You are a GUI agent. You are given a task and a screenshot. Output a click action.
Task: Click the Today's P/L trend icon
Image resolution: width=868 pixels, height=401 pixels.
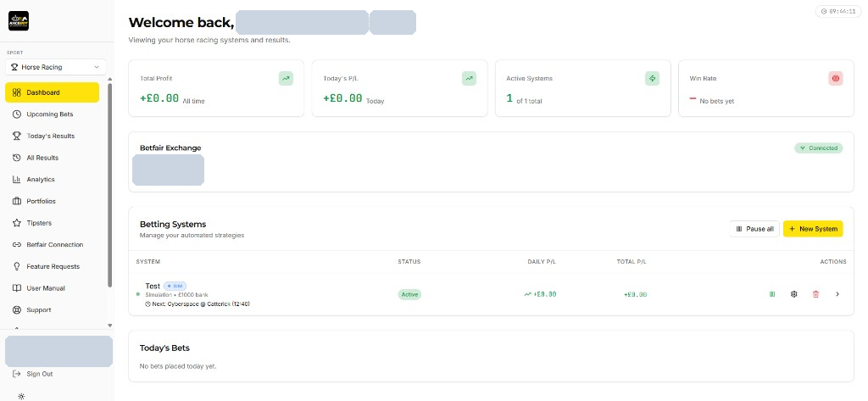[469, 79]
